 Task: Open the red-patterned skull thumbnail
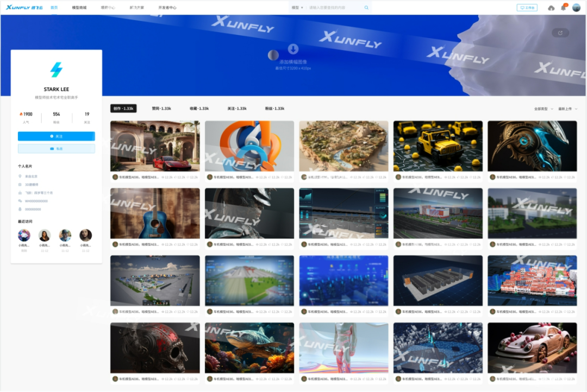pyautogui.click(x=155, y=348)
